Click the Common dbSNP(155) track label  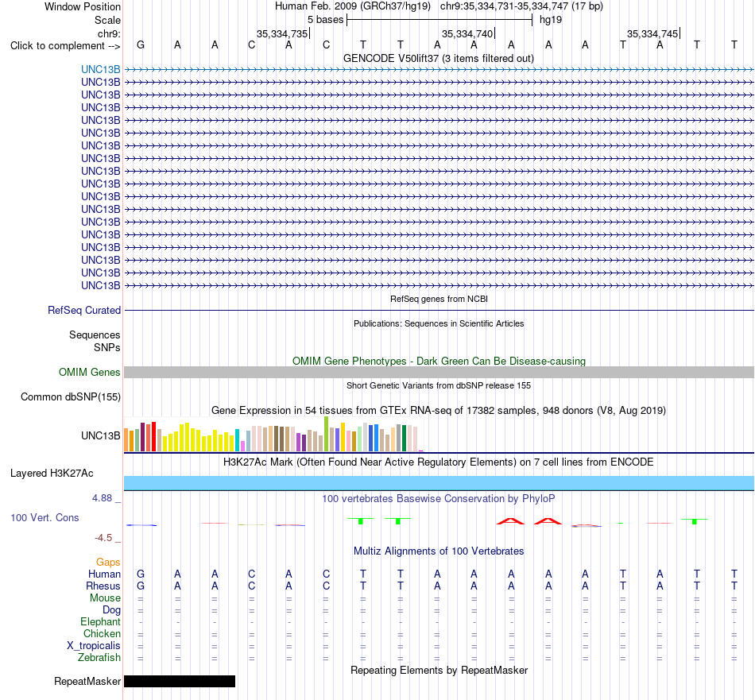click(x=71, y=396)
